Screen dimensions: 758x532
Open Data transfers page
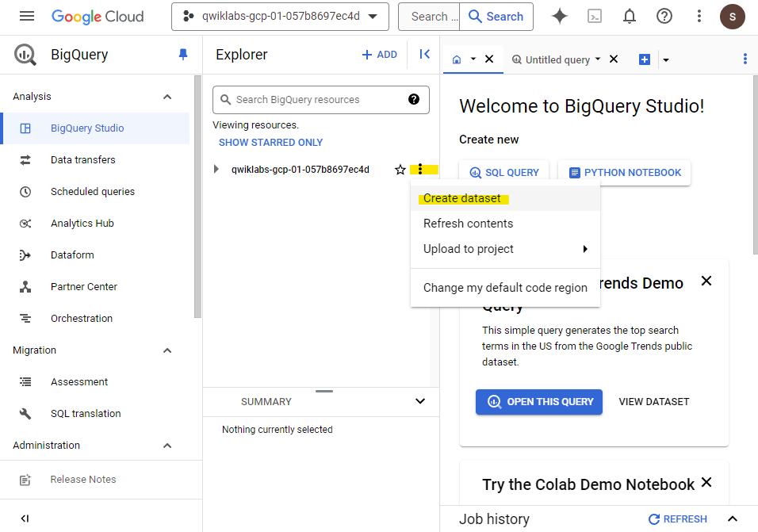click(95, 160)
